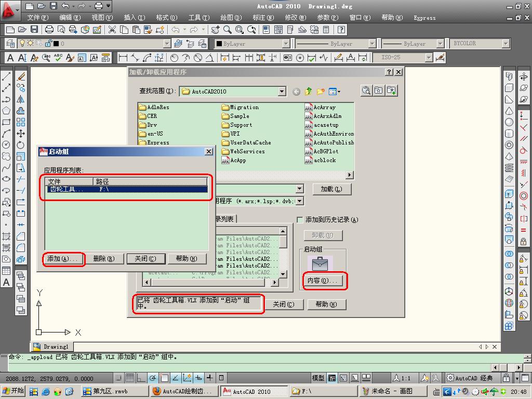Select the Aligned dimension tool
532x399 pixels.
(135, 58)
